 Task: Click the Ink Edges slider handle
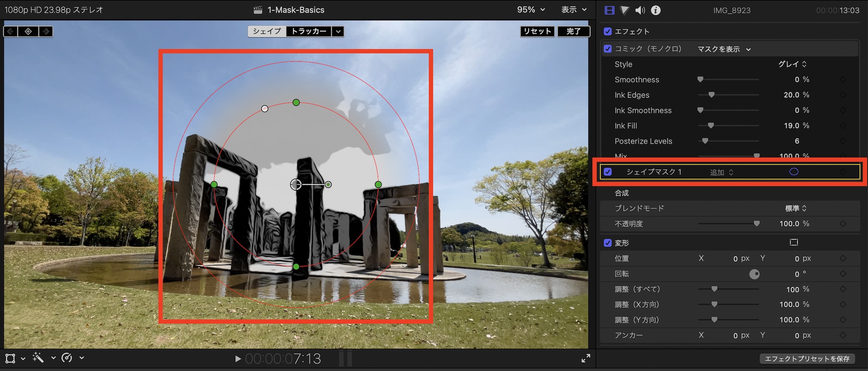click(x=711, y=95)
